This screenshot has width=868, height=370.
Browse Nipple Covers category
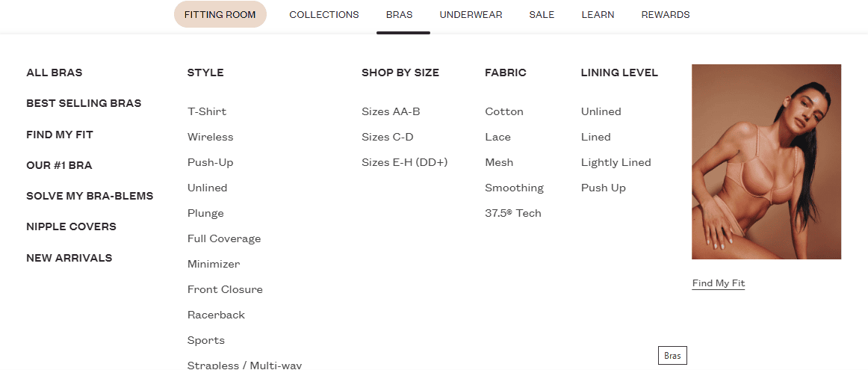point(71,226)
